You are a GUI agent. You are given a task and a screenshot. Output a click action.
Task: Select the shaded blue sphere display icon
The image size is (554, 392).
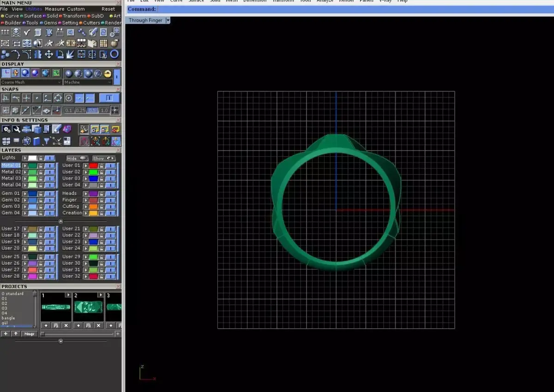[25, 73]
